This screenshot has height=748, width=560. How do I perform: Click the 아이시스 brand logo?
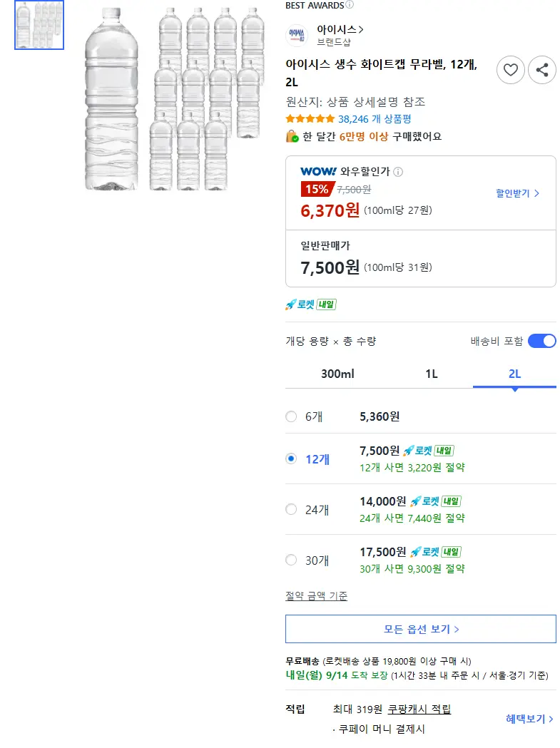(297, 36)
